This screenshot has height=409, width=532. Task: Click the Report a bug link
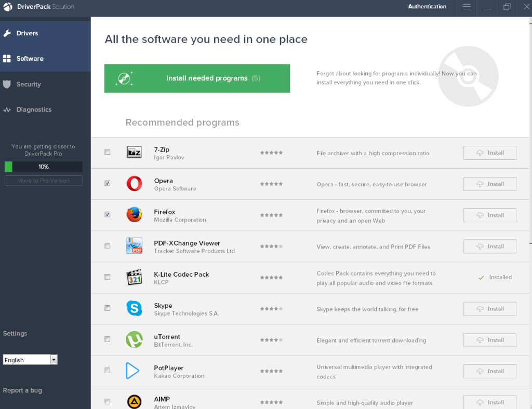point(22,390)
